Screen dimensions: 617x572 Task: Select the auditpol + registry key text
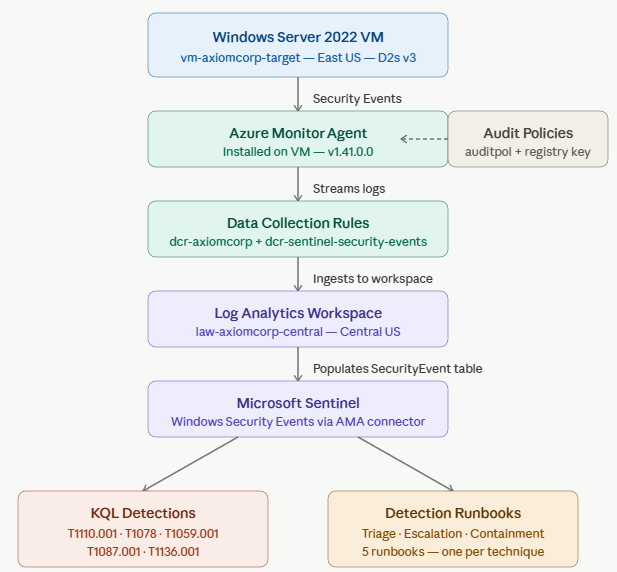pyautogui.click(x=528, y=151)
